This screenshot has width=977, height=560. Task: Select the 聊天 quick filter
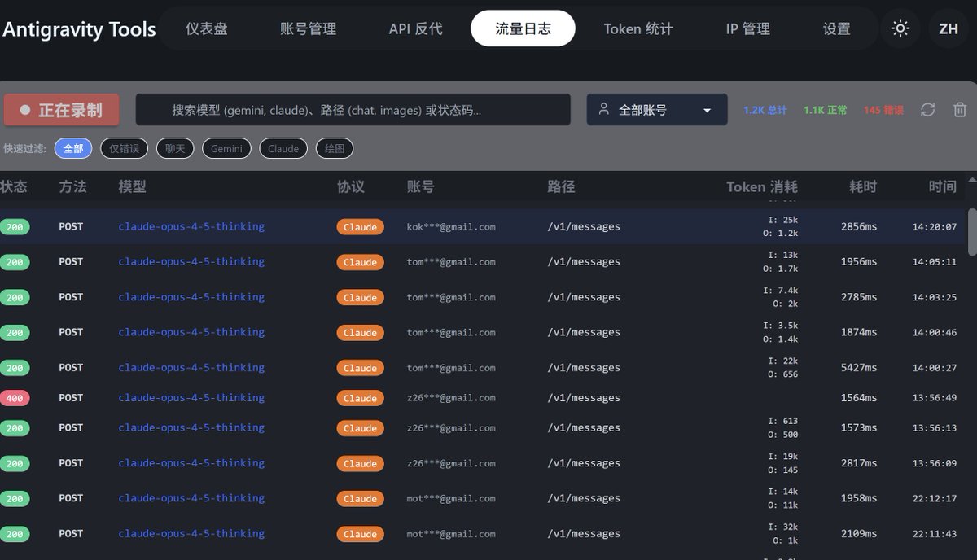[175, 149]
